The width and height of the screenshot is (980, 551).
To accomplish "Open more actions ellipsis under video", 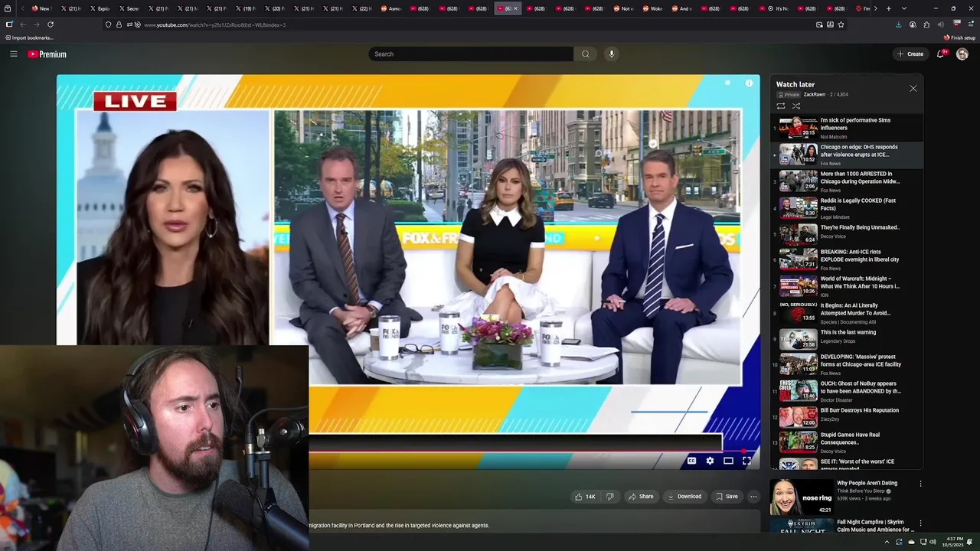I will [753, 497].
